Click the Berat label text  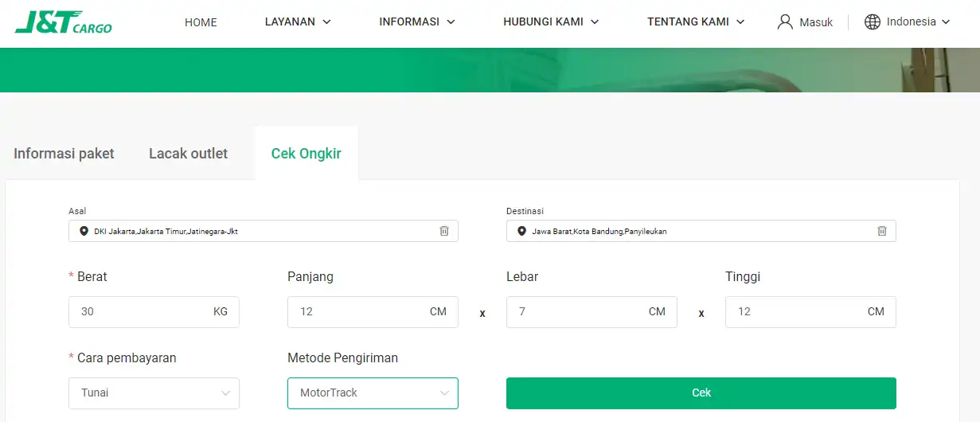point(92,277)
